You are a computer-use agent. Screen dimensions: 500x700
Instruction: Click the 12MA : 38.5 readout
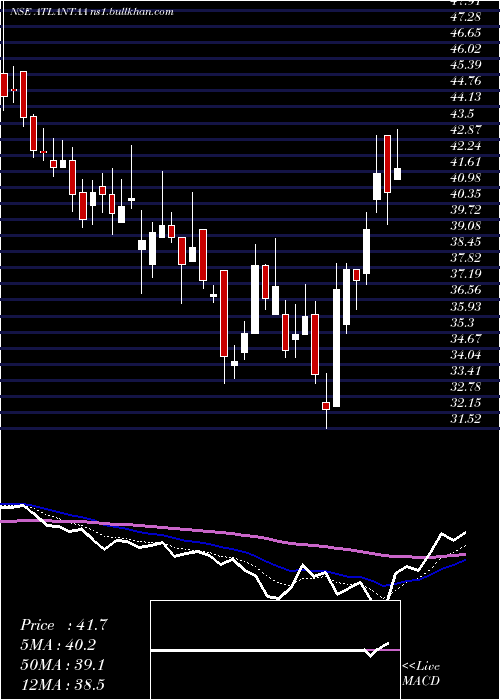[63, 684]
